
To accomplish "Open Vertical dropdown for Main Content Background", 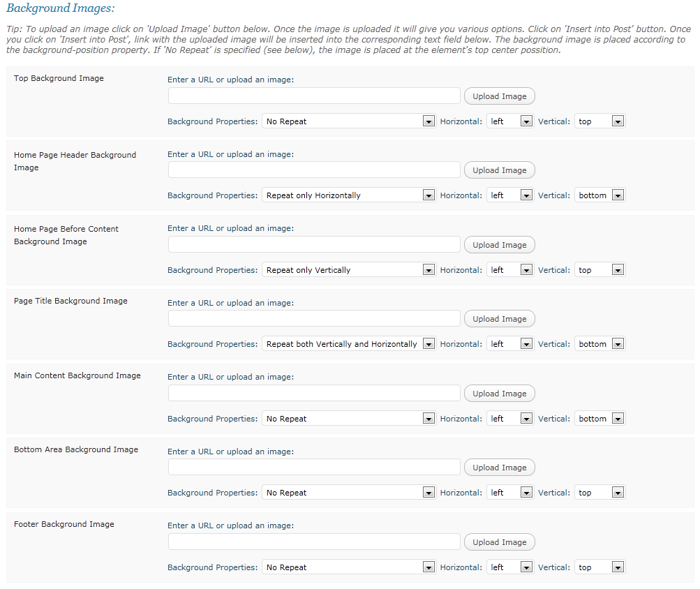I will tap(600, 419).
